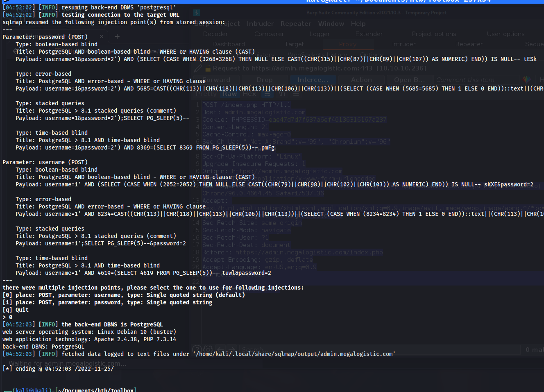Open the Options sub-tab in Proxy
This screenshot has height=392, width=544.
click(372, 54)
